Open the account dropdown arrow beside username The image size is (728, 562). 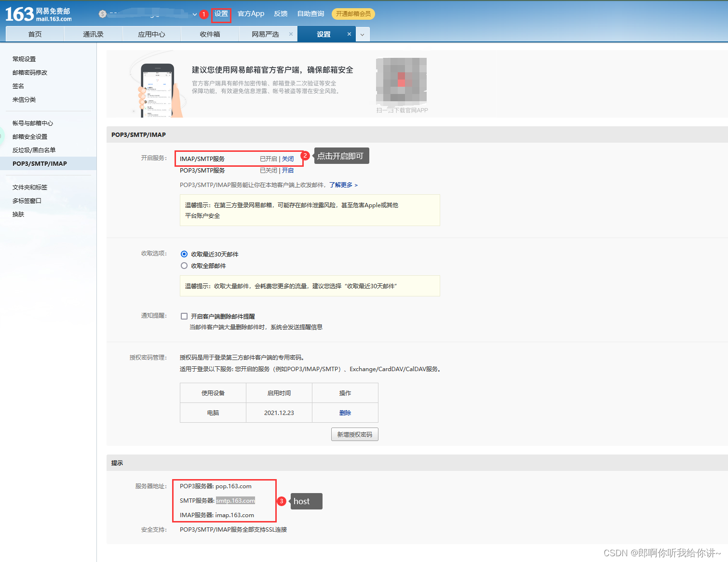pyautogui.click(x=195, y=14)
